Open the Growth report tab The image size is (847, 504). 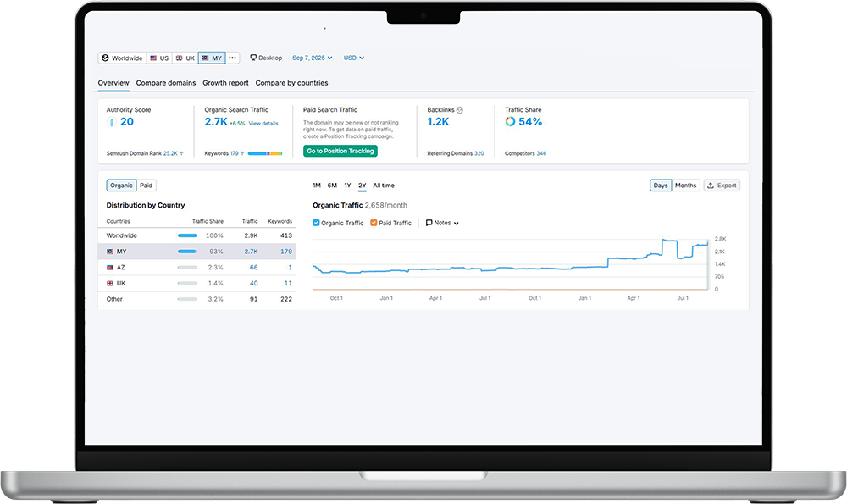pos(225,83)
